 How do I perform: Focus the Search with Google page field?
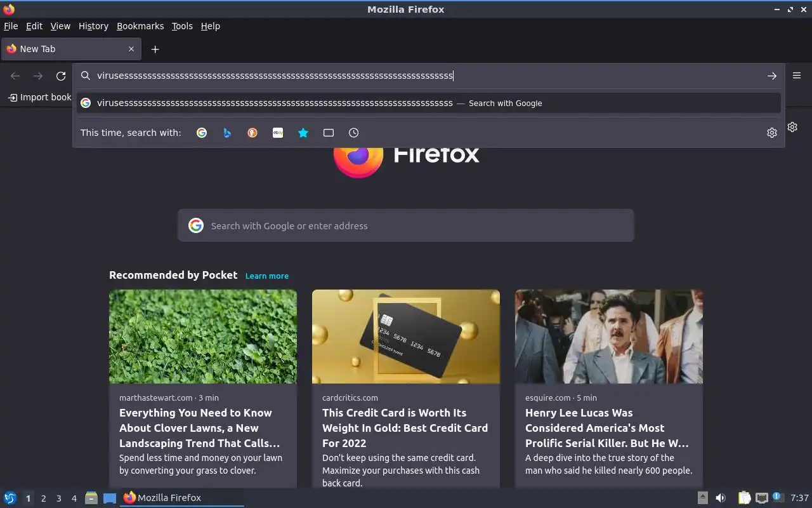pos(406,225)
